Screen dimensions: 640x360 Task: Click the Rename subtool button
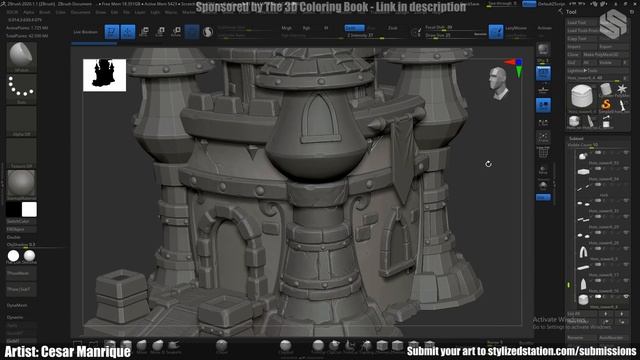click(581, 338)
